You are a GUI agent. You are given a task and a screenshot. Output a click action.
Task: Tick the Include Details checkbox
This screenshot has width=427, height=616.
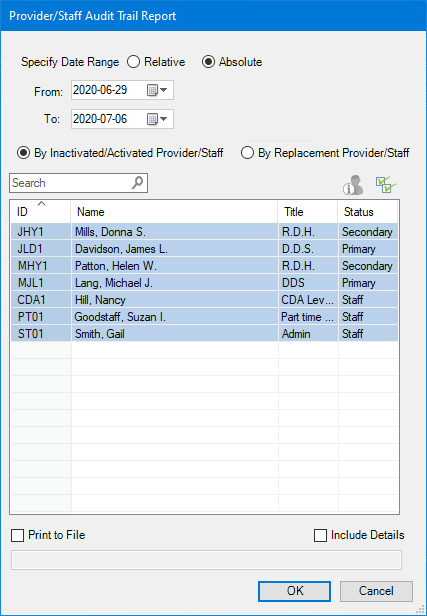pyautogui.click(x=359, y=535)
